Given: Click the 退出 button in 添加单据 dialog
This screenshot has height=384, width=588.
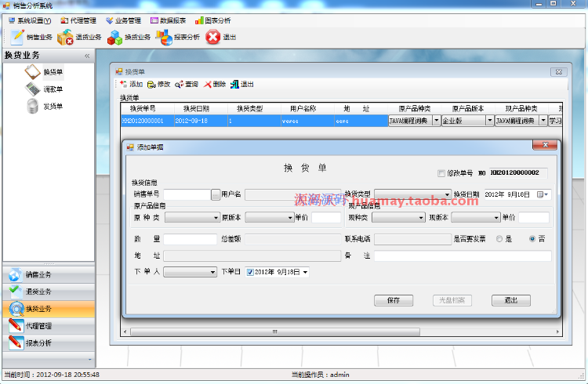Looking at the screenshot, I should pos(510,300).
